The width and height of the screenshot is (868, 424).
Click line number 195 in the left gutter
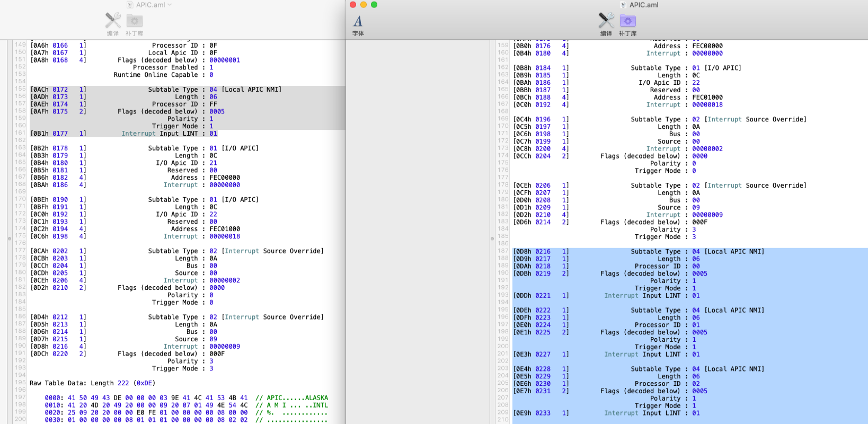click(20, 382)
